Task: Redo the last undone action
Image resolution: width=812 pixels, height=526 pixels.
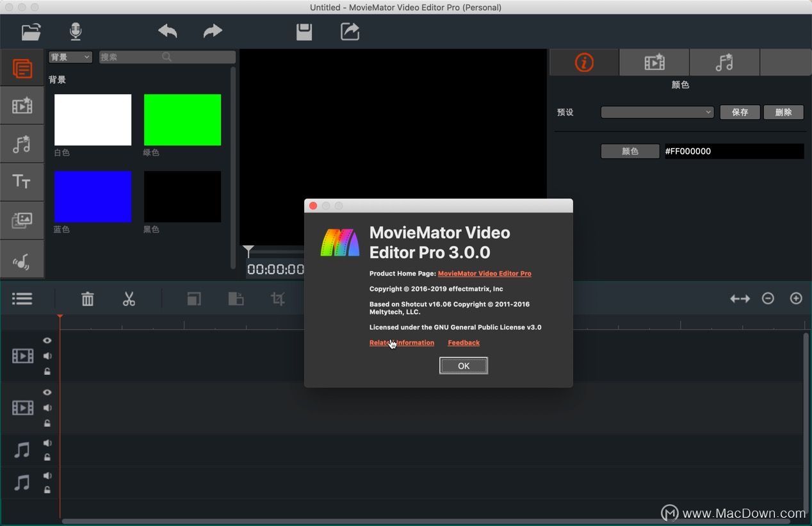Action: point(213,31)
